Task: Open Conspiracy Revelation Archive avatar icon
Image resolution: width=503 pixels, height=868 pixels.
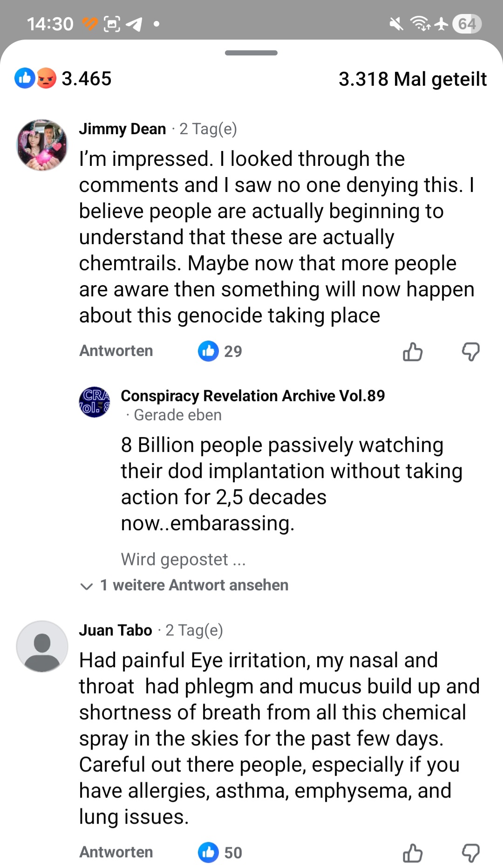Action: click(x=95, y=402)
